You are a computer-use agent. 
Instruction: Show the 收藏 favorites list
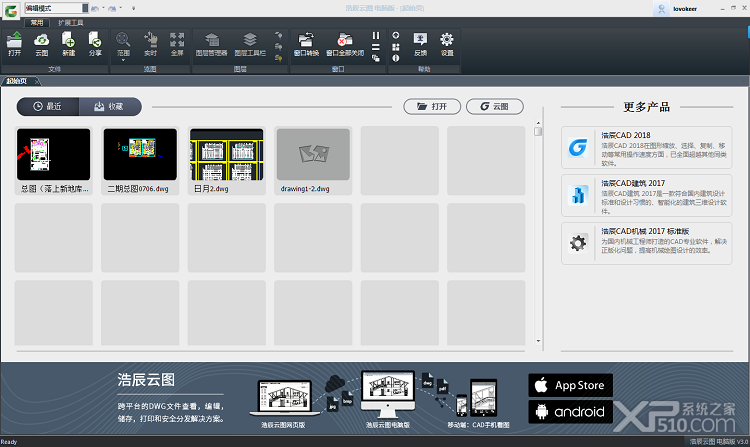(x=110, y=107)
